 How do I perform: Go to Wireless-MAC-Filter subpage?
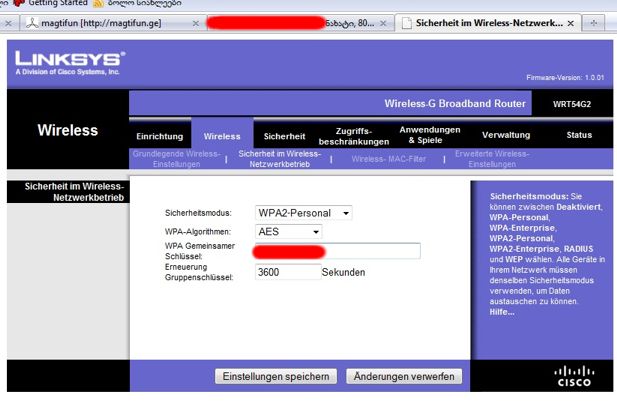tap(388, 159)
